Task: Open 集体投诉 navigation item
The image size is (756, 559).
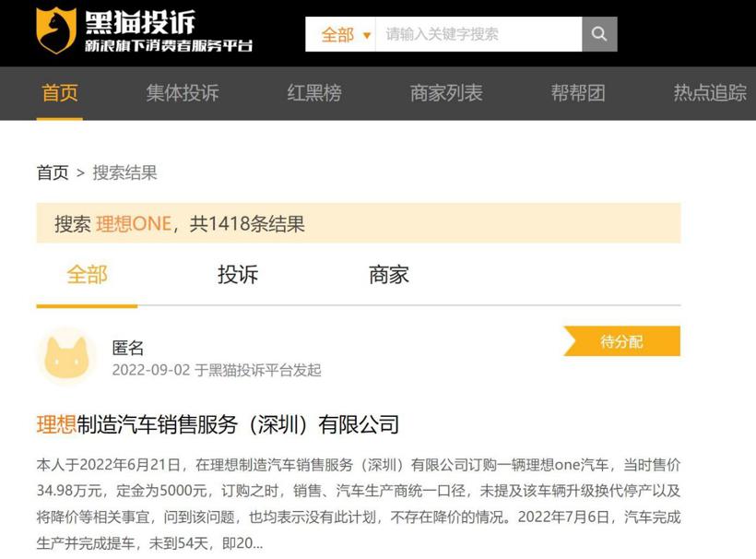Action: click(x=183, y=93)
